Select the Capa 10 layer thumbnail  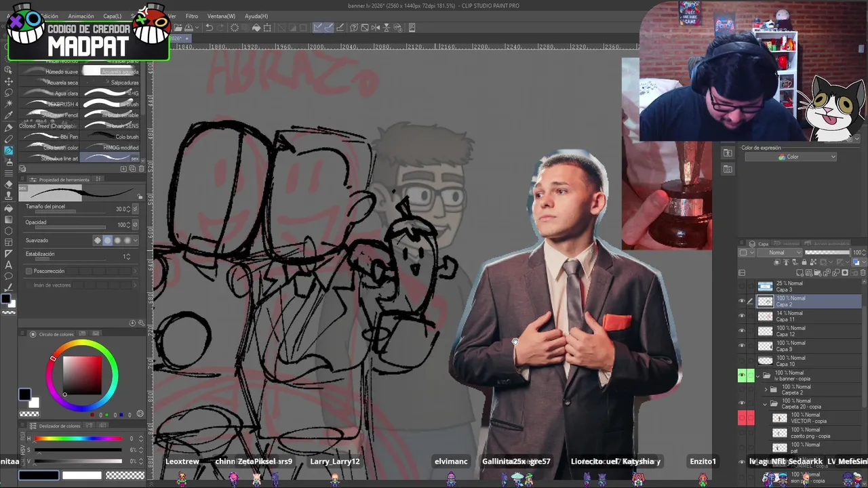[x=765, y=361]
